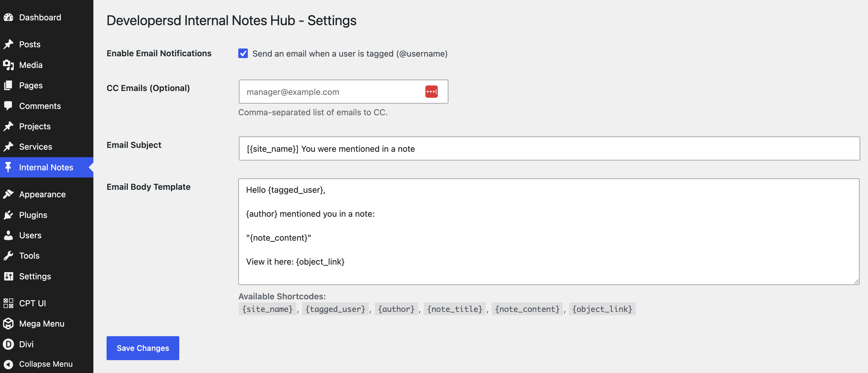Click the page title 'Developersd Internal Notes Hub - Settings'
Image resolution: width=868 pixels, height=373 pixels.
231,21
